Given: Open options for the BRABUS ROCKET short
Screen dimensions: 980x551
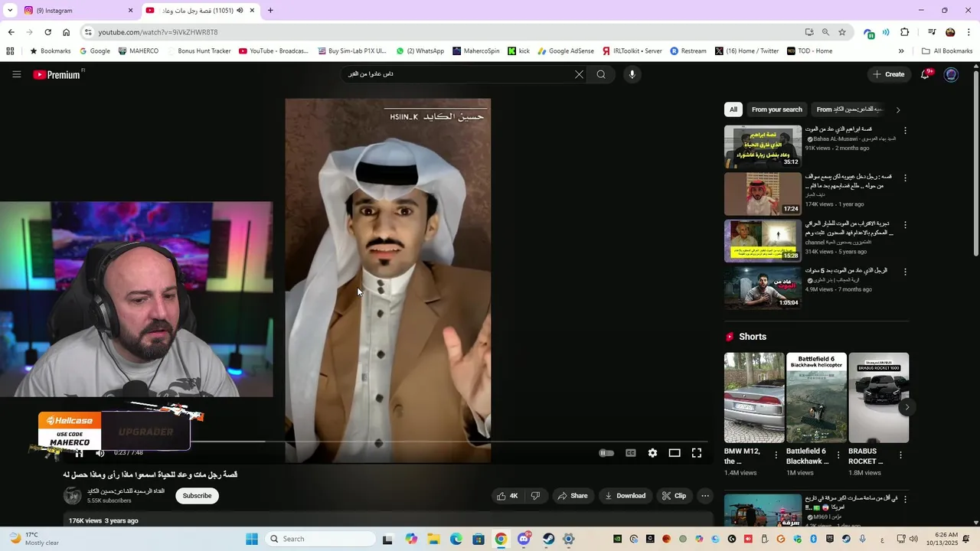Looking at the screenshot, I should coord(900,455).
